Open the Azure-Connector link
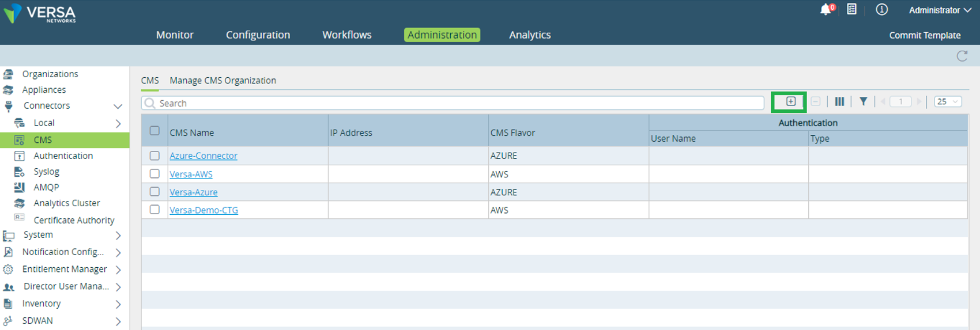This screenshot has width=980, height=330. click(x=203, y=155)
